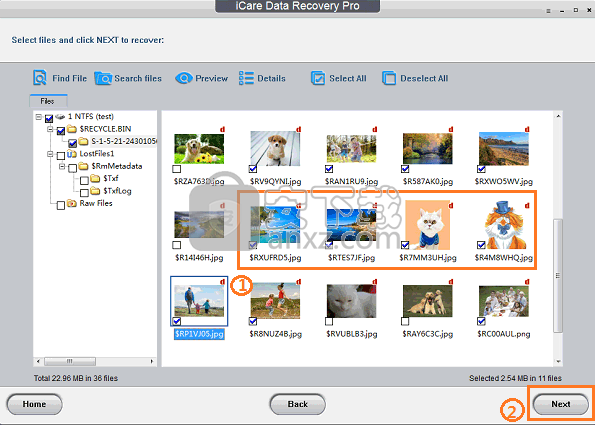Collapse the $RECYCLE.BIN tree node
The width and height of the screenshot is (595, 425).
tap(50, 129)
